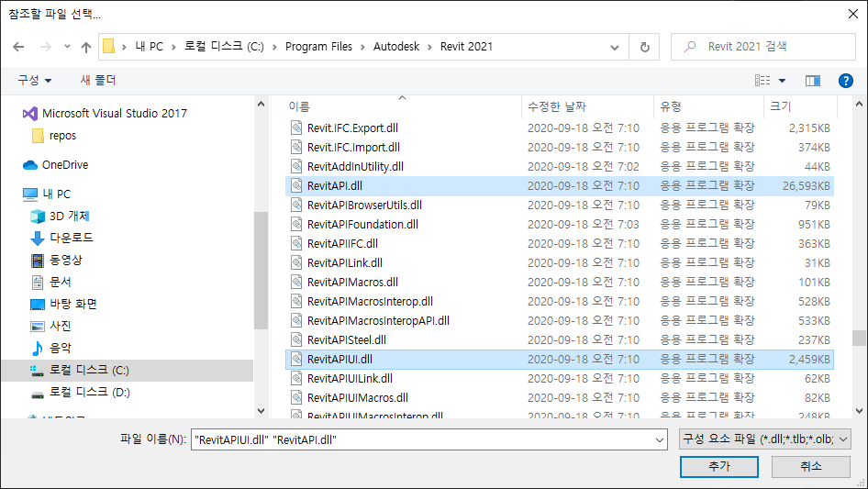Click the file list scrollbar thumb
868x489 pixels.
coord(859,338)
